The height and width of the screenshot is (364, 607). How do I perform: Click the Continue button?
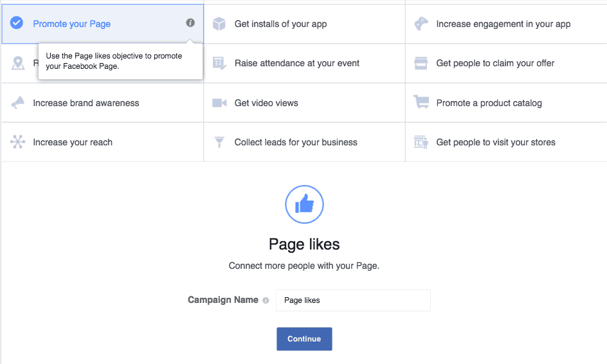point(304,339)
